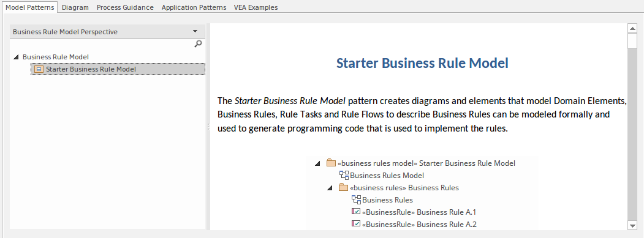The image size is (644, 238).
Task: Click the Business Rules package folder icon
Action: [x=343, y=188]
